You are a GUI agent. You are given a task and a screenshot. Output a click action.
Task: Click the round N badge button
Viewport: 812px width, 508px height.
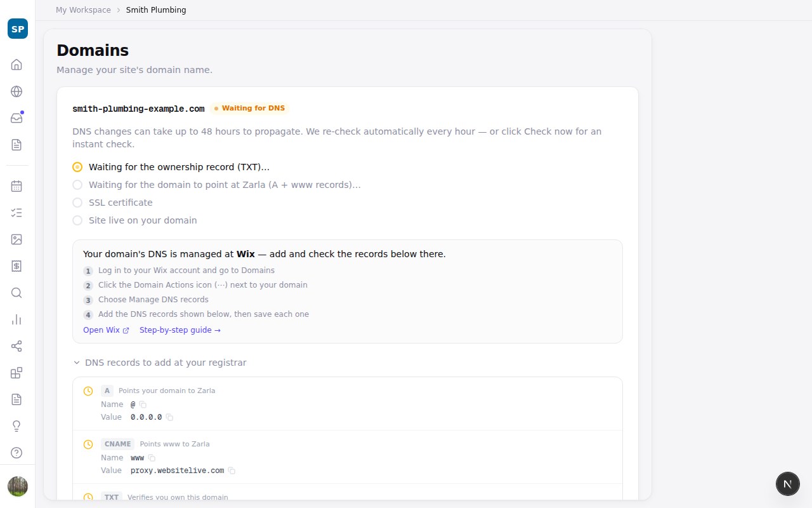click(x=788, y=484)
